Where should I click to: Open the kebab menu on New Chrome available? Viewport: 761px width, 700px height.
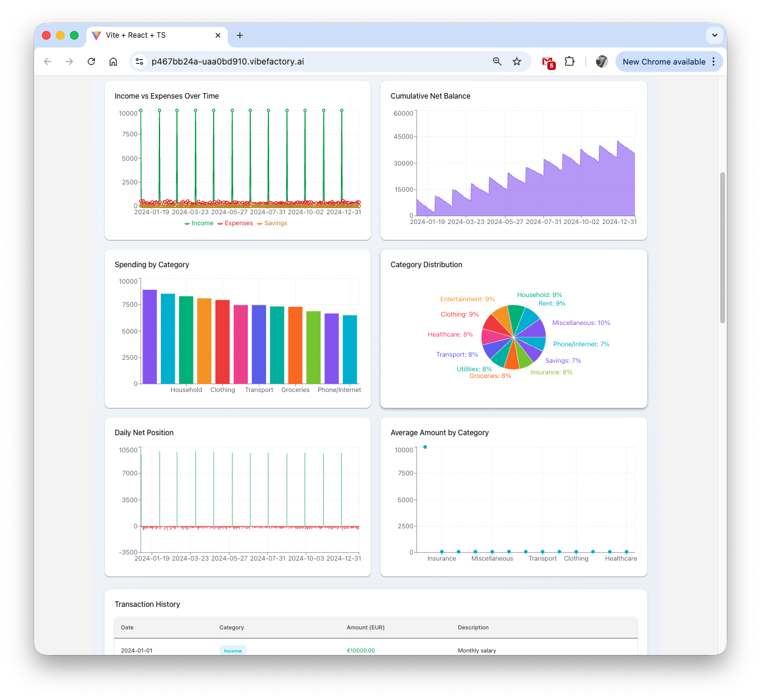pyautogui.click(x=713, y=61)
